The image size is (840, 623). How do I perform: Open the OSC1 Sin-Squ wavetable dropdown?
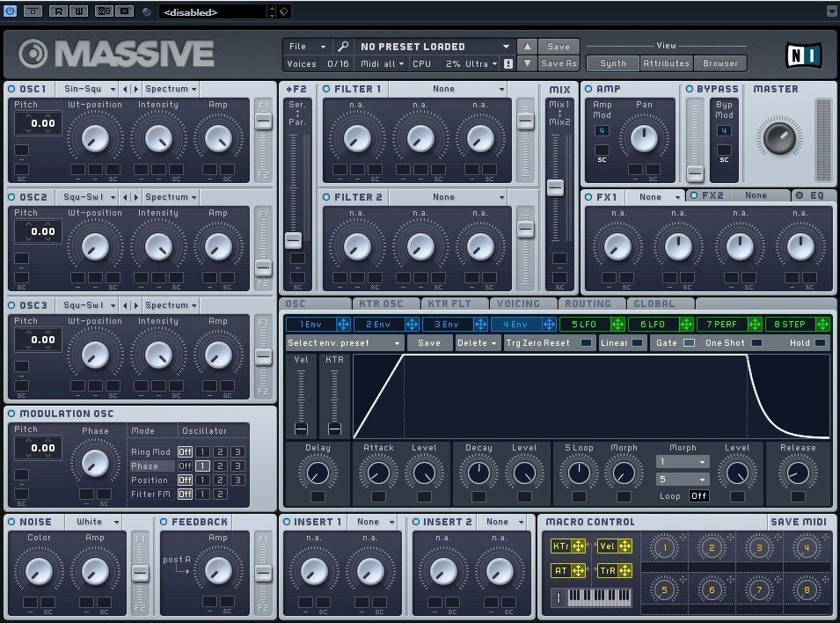tap(88, 89)
